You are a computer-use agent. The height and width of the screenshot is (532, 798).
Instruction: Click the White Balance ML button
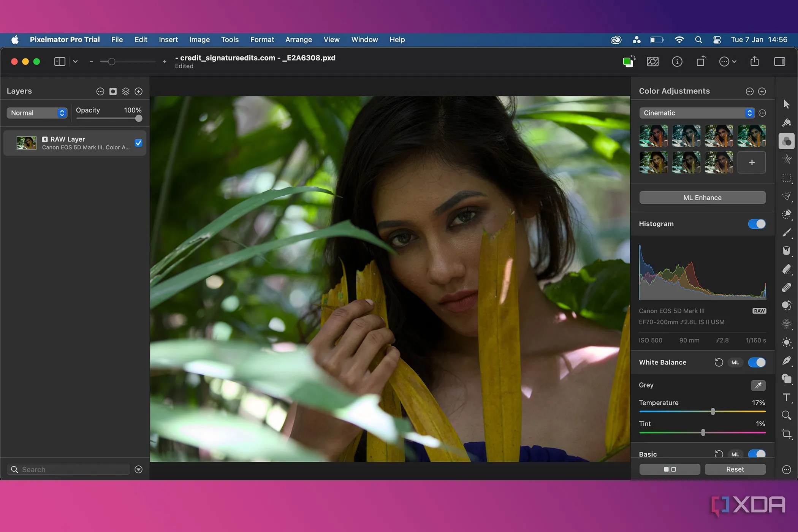coord(735,363)
